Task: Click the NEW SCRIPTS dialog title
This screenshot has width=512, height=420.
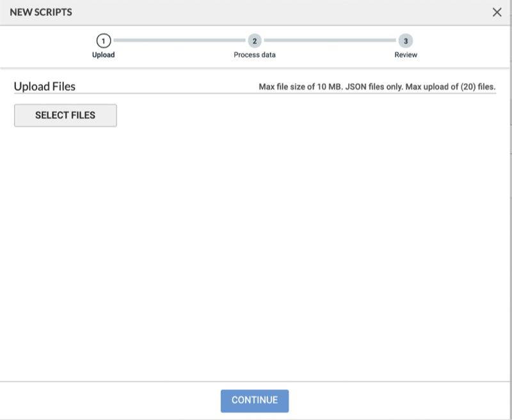Action: point(41,12)
